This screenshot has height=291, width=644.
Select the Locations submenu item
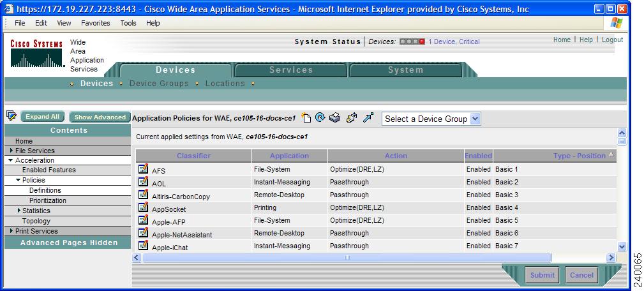[x=225, y=84]
